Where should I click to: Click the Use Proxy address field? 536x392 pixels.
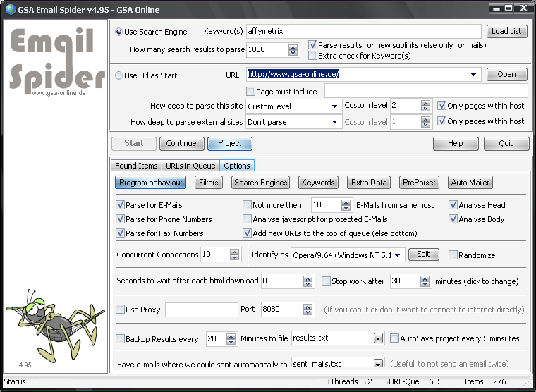tap(201, 310)
